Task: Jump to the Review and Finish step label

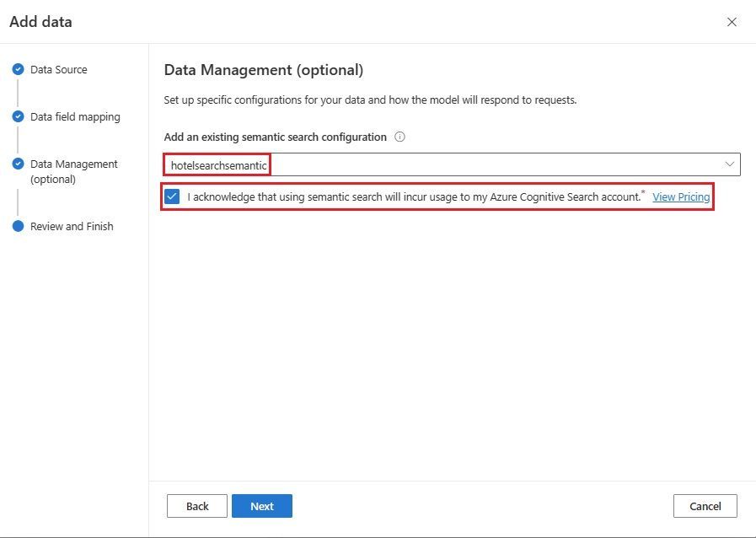Action: click(x=72, y=226)
